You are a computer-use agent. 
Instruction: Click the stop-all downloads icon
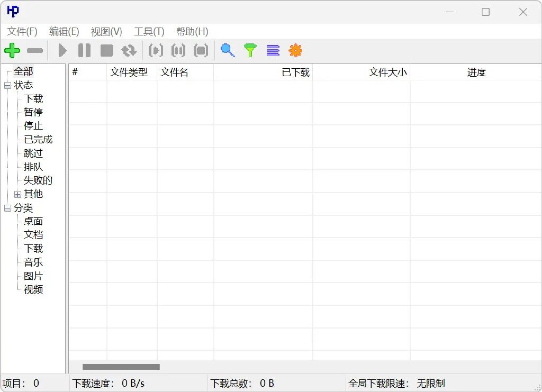pos(200,50)
